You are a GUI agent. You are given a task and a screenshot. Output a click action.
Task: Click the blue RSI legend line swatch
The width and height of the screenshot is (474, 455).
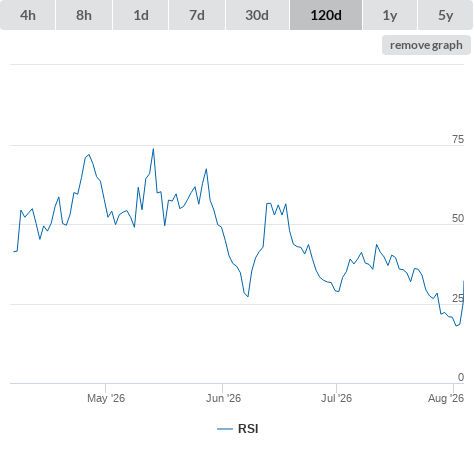point(225,429)
